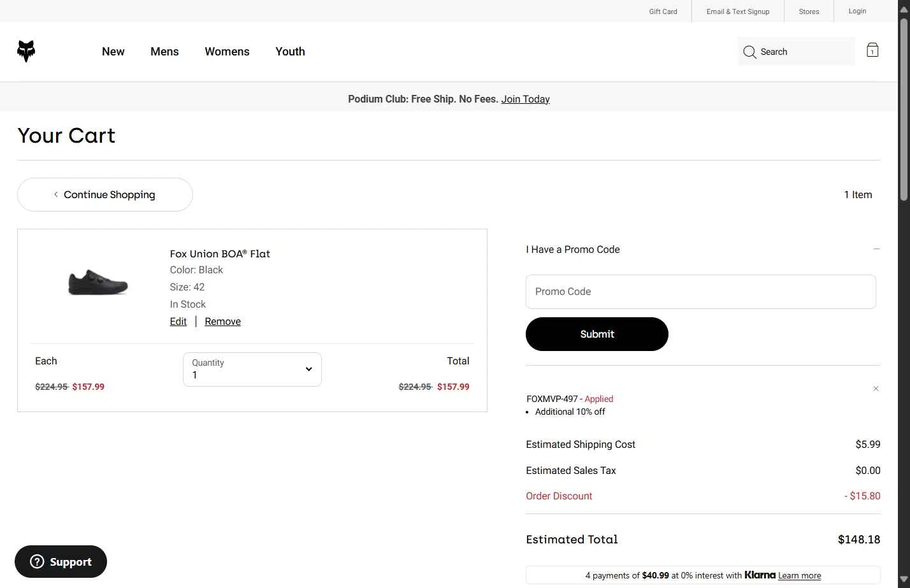
Task: Collapse the promo code section
Action: point(876,249)
